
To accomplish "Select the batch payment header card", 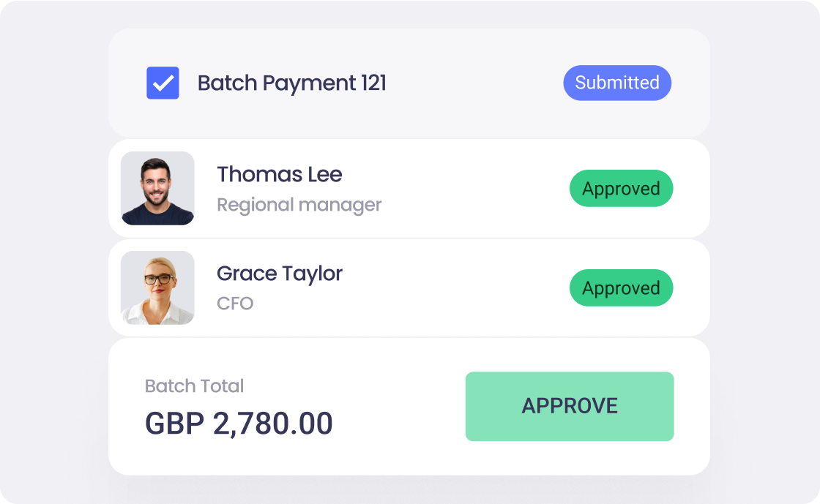I will 410,83.
